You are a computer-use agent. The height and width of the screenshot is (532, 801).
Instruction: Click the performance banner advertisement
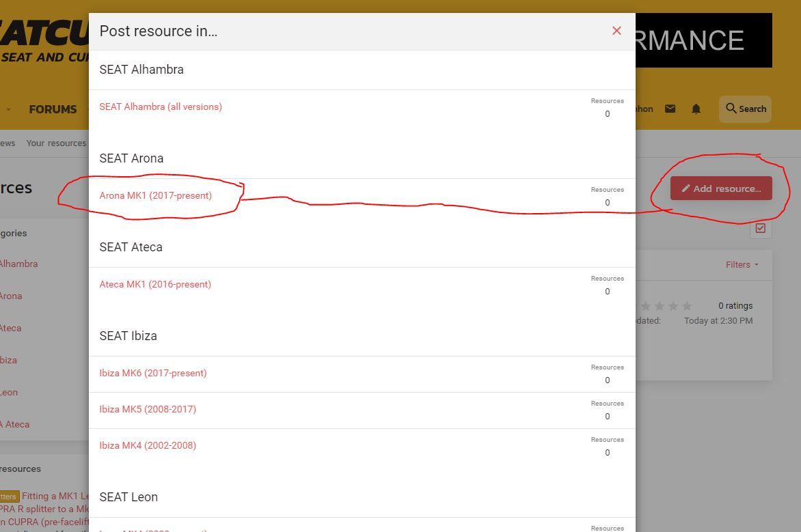pyautogui.click(x=703, y=40)
